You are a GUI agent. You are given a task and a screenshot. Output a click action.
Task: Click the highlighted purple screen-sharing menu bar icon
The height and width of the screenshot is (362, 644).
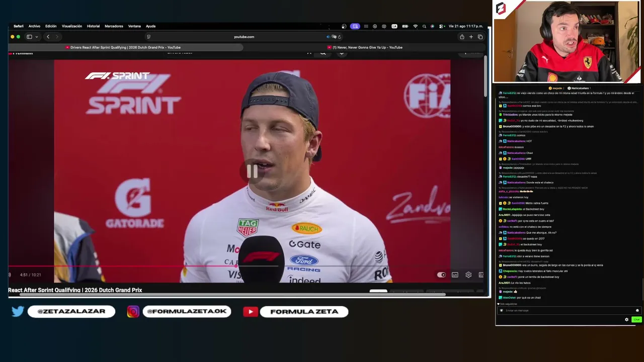[x=355, y=26]
